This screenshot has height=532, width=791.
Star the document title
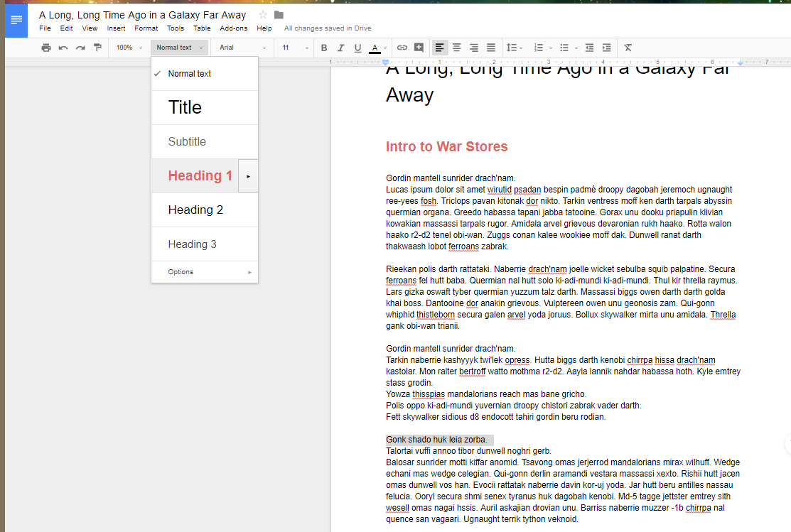(263, 15)
